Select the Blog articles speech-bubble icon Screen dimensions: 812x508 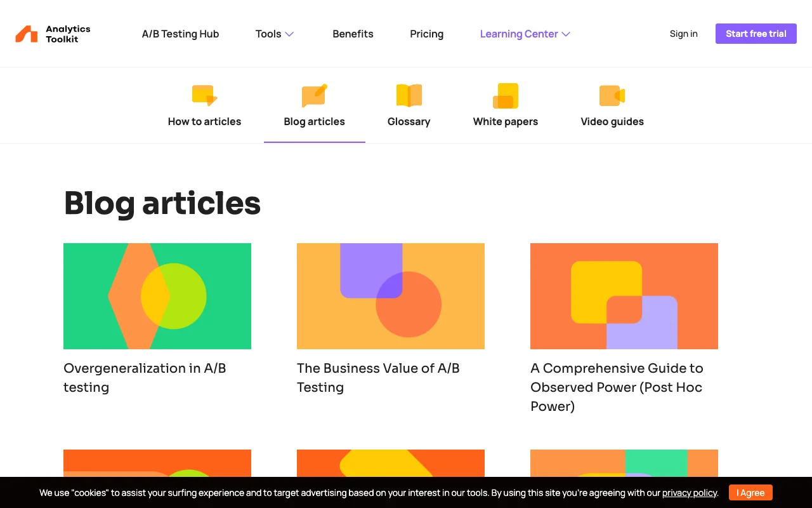[x=315, y=94]
